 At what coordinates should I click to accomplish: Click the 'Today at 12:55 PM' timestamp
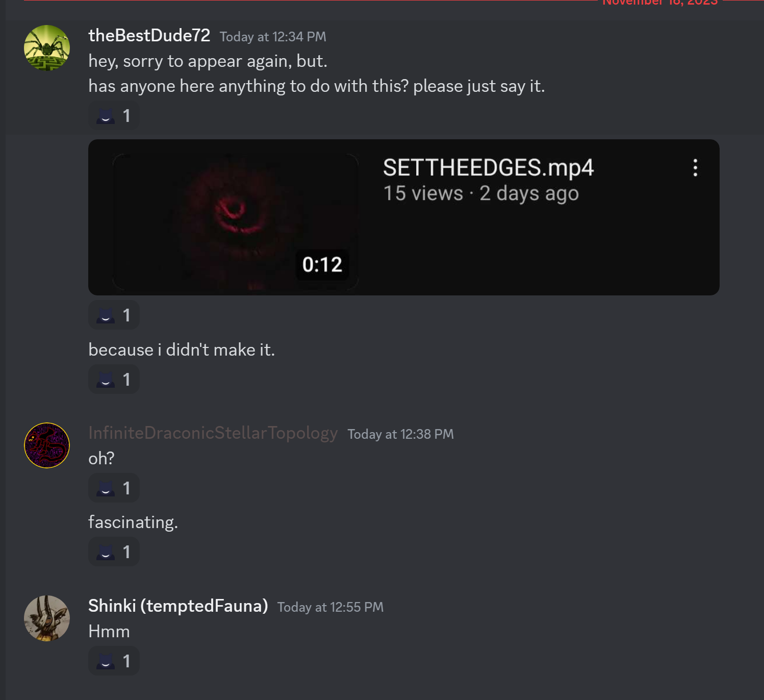330,607
